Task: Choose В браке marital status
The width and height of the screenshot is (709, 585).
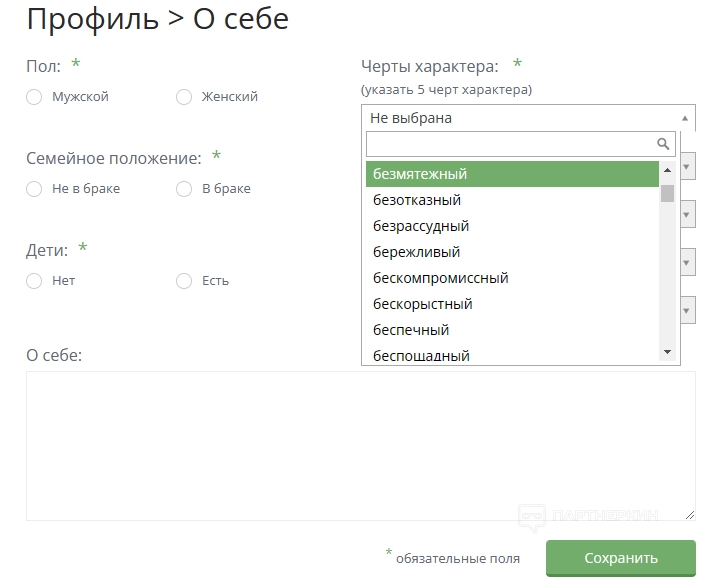Action: [184, 189]
